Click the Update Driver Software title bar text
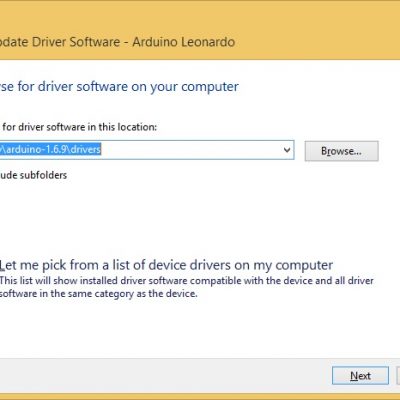400x400 pixels. point(60,42)
